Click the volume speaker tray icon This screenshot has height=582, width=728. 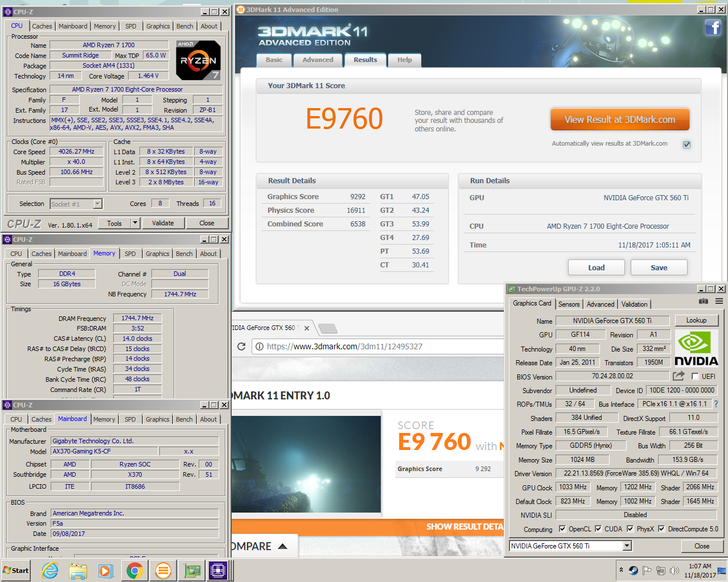tap(674, 570)
